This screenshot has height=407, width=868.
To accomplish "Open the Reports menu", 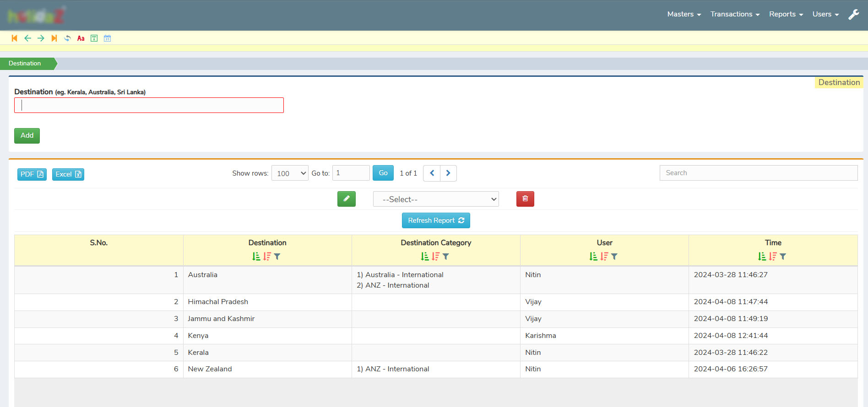I will point(786,14).
